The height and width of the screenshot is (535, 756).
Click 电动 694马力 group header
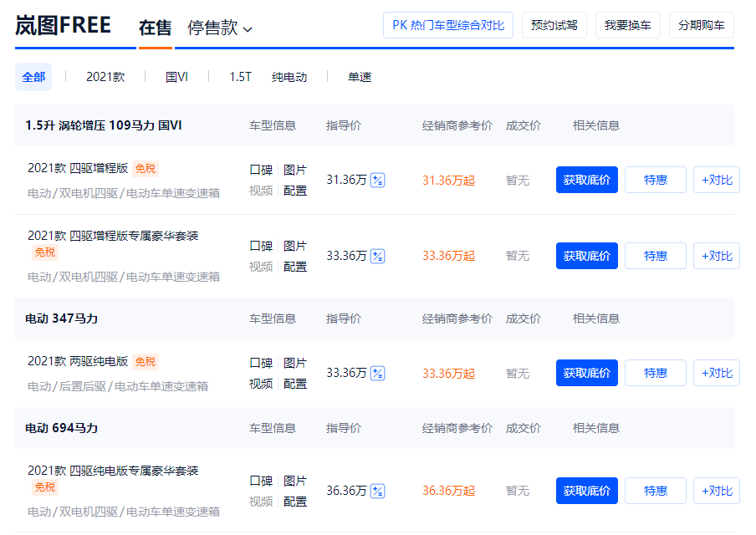[61, 428]
